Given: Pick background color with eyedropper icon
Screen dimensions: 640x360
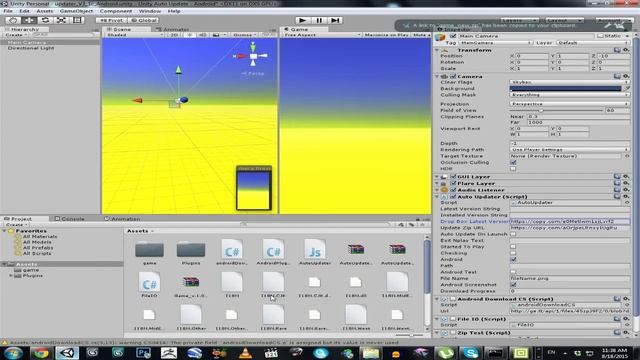Looking at the screenshot, I should click(627, 88).
